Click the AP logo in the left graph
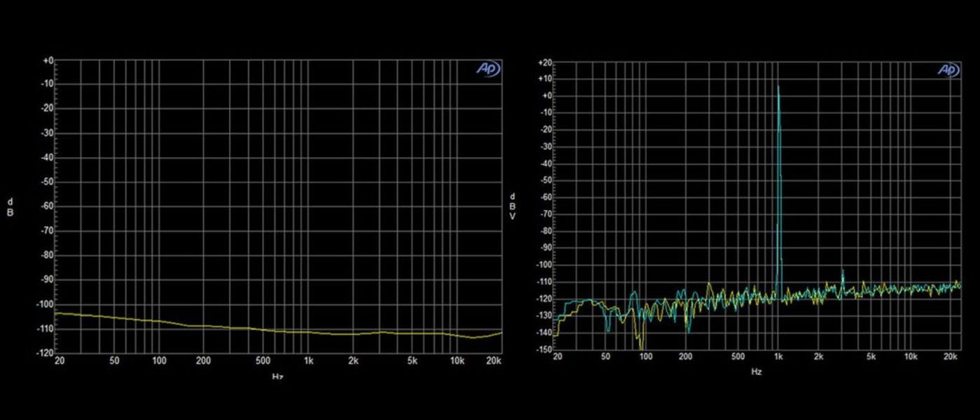The height and width of the screenshot is (420, 980). click(488, 69)
